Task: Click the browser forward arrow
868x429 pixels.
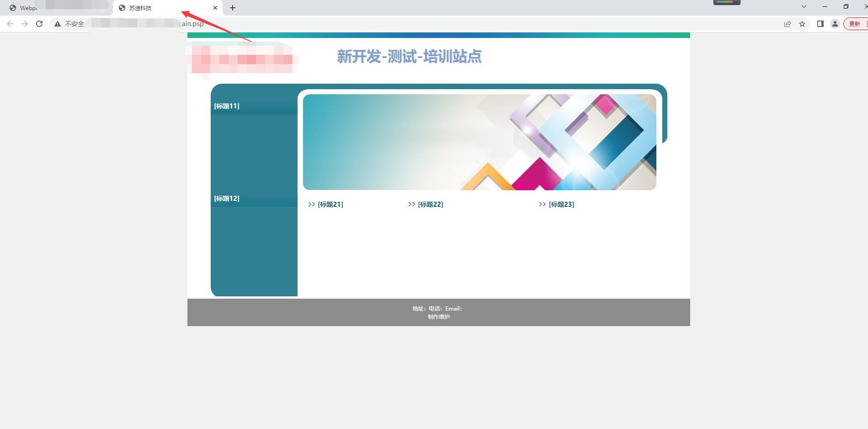Action: pos(25,24)
